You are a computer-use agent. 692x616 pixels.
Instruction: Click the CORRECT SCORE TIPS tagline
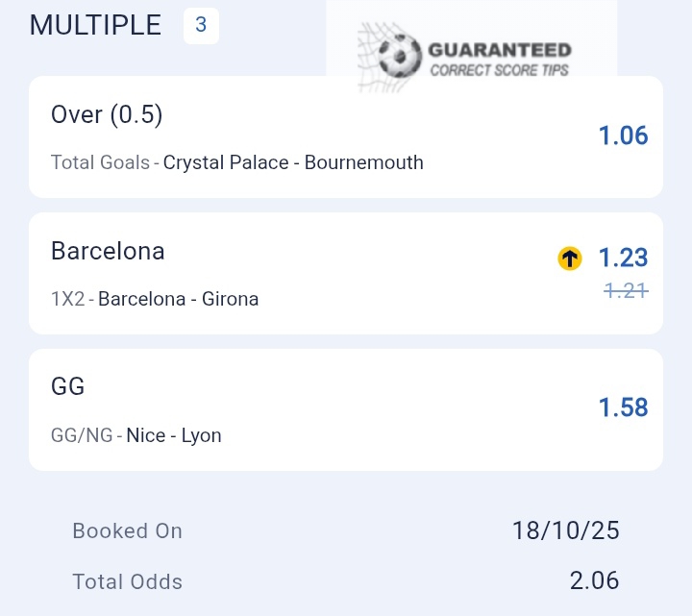point(499,69)
